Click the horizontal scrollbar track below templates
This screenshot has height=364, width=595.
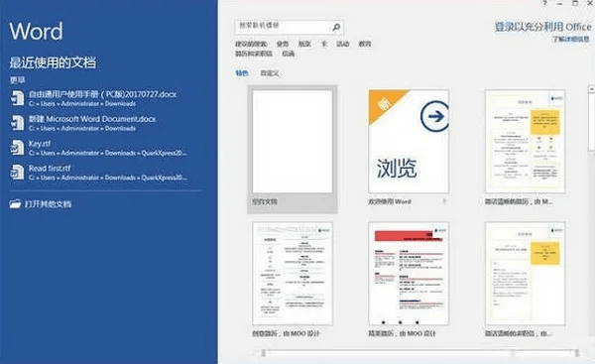pos(419,353)
